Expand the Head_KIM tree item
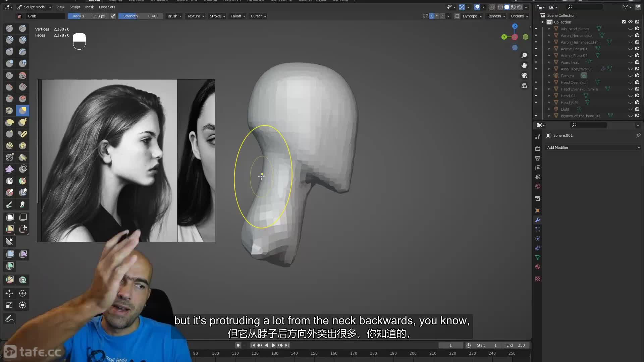Screen dimensions: 644x362 (549, 103)
